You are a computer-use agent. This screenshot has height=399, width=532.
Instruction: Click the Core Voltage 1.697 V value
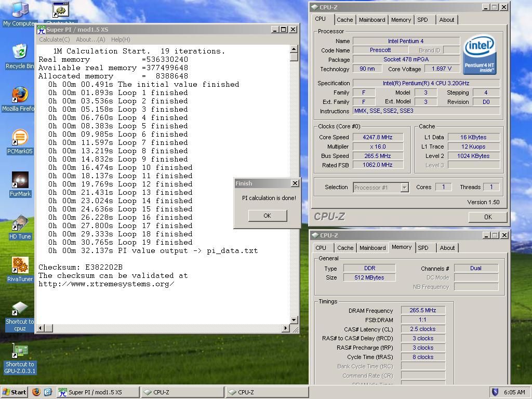(x=442, y=69)
